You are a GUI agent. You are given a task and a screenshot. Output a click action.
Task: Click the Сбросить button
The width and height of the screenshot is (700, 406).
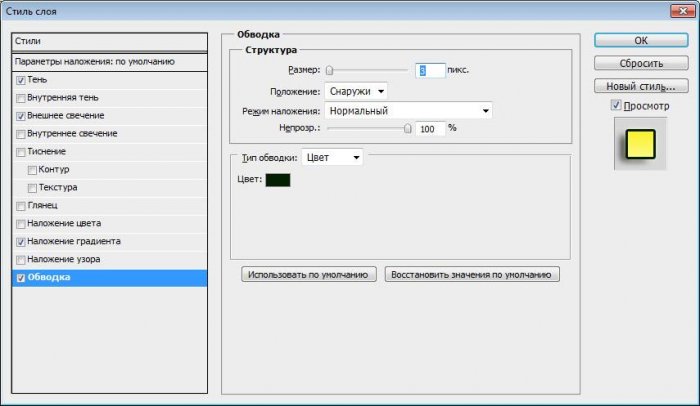(640, 63)
